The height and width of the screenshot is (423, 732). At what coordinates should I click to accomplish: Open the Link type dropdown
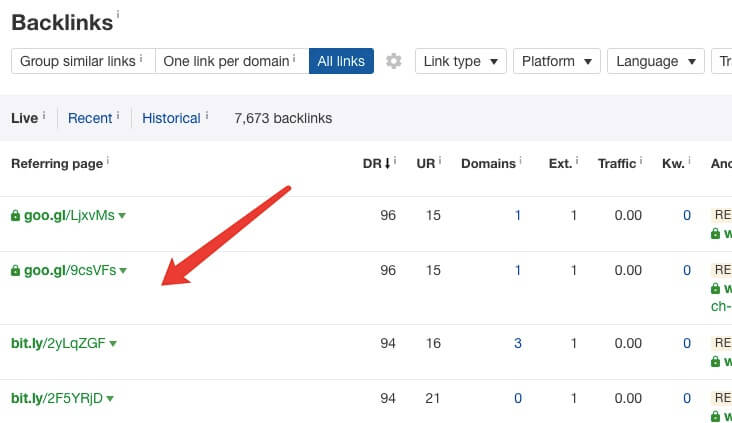click(461, 61)
